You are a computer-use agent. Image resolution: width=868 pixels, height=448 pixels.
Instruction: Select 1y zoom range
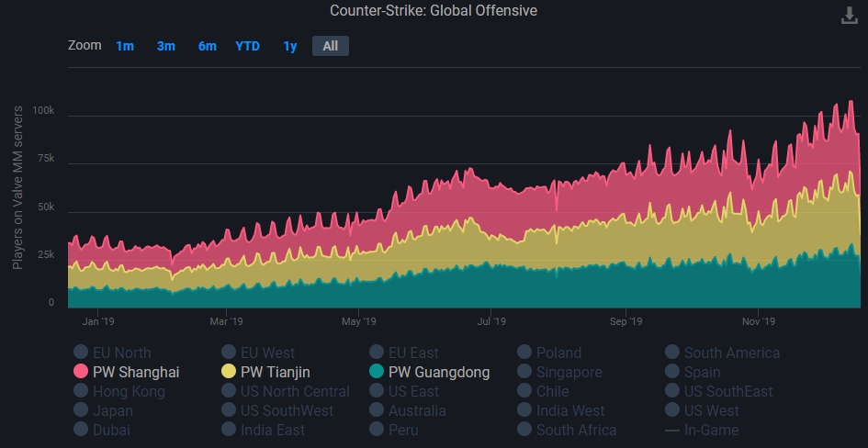coord(290,46)
